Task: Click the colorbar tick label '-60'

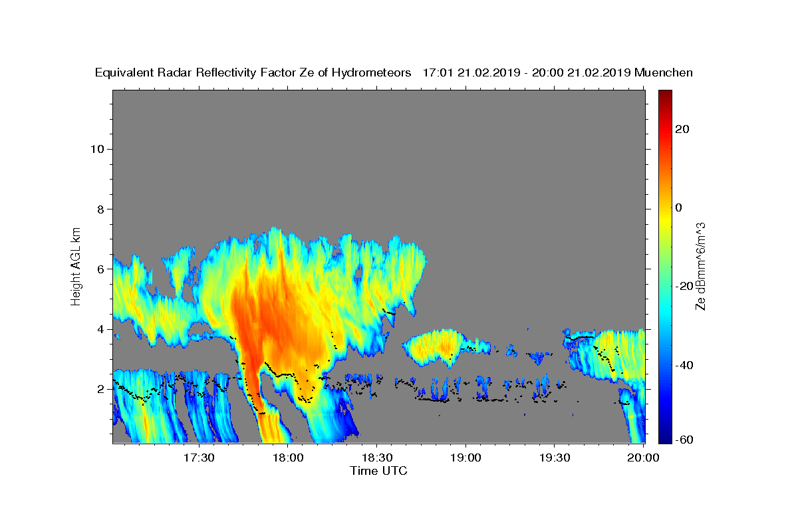Action: (684, 440)
